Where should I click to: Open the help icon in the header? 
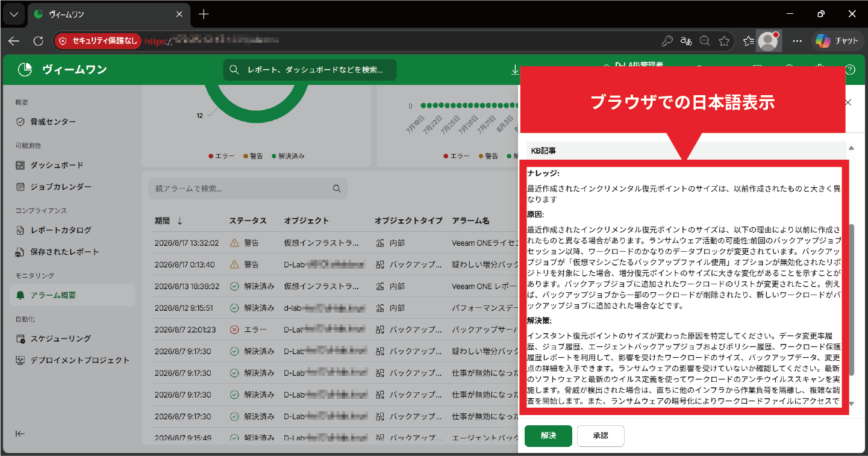850,70
